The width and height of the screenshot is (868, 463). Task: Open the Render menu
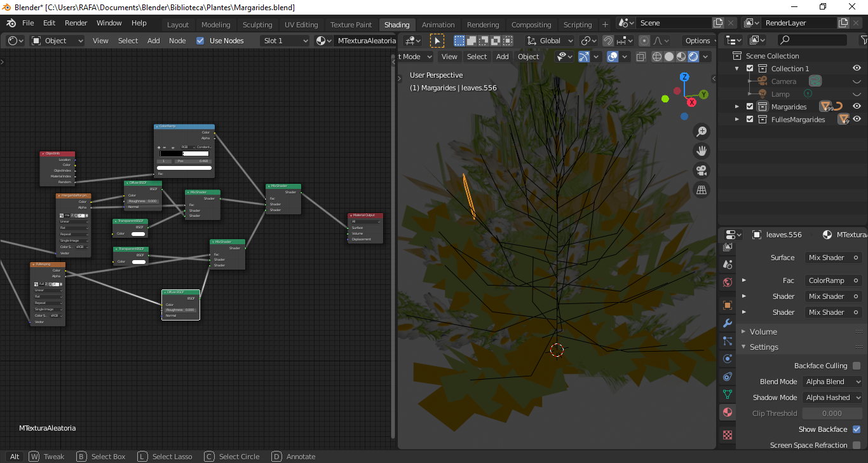76,23
